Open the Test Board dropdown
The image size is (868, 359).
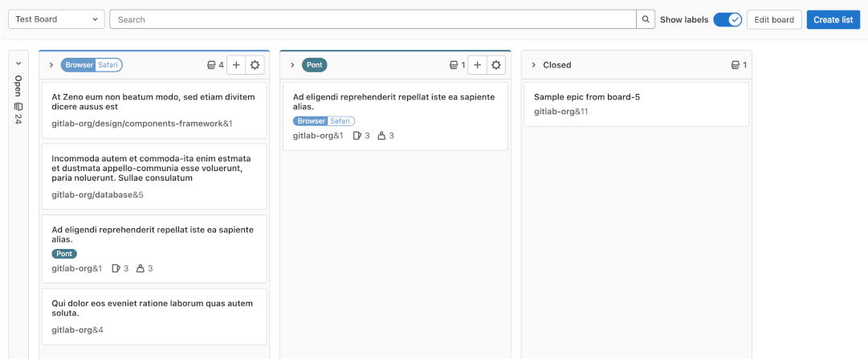click(x=56, y=19)
